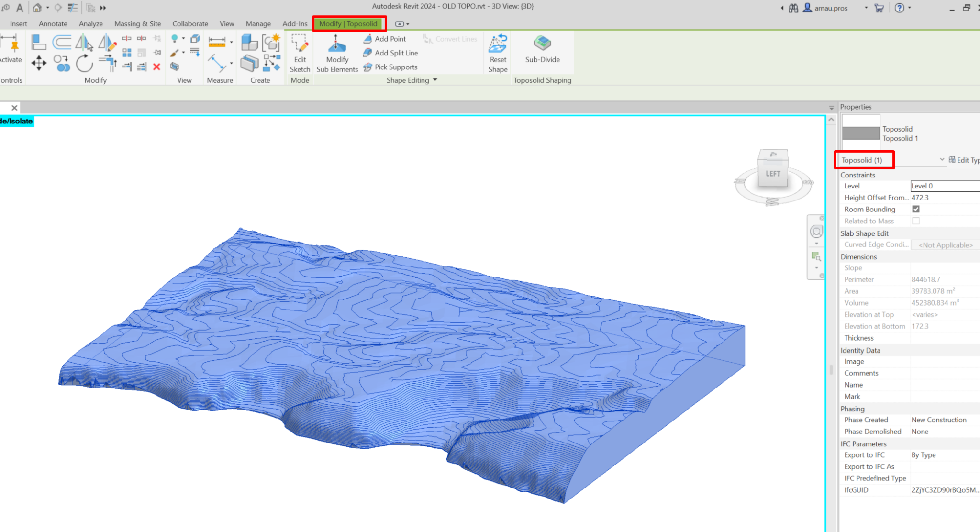Click the Level value field
The height and width of the screenshot is (532, 980).
point(945,186)
